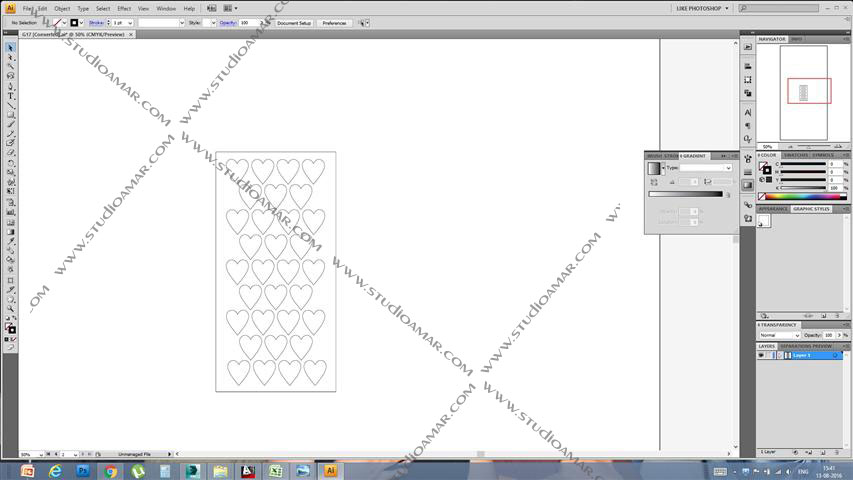The image size is (853, 480).
Task: Click the Preferences button
Action: [334, 23]
